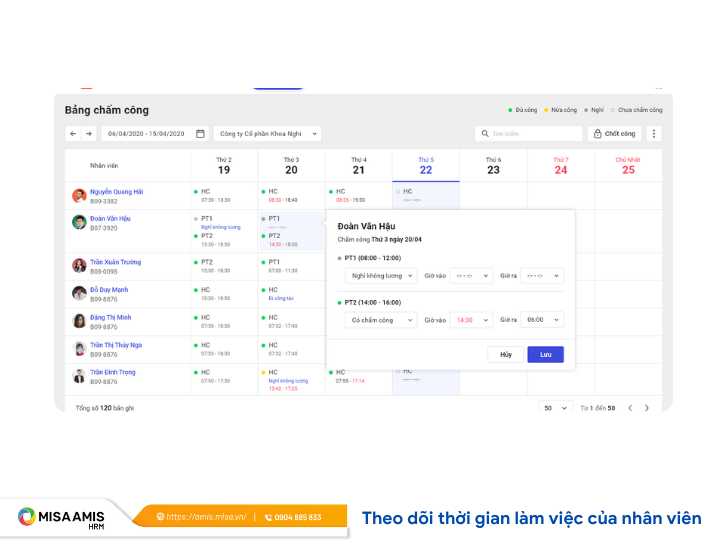Open the three-dot more options menu

coord(655,133)
